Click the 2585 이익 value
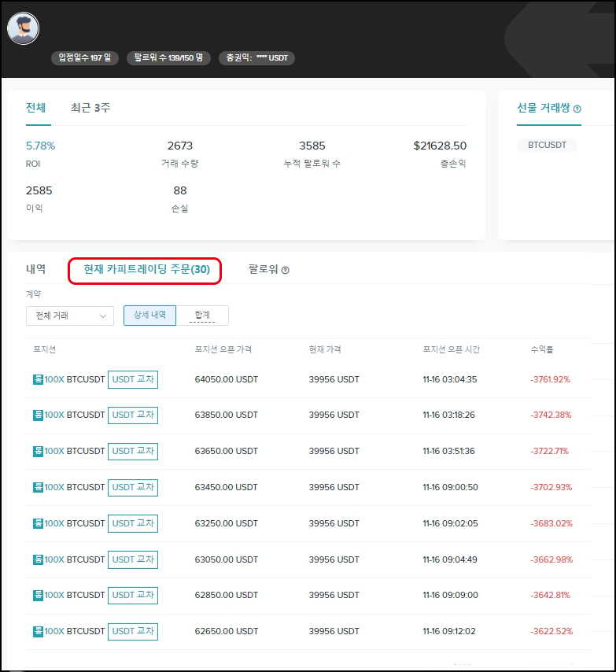 pos(39,190)
